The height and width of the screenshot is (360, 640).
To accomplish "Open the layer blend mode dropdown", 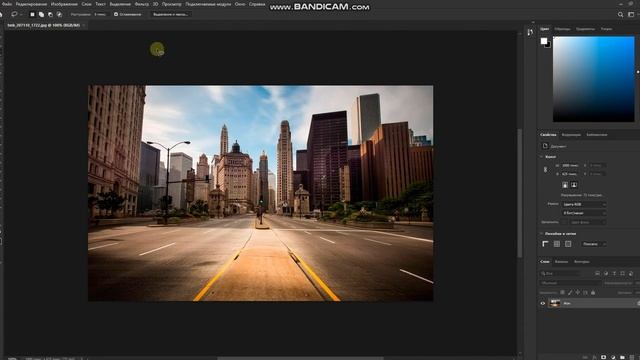I will [x=570, y=283].
